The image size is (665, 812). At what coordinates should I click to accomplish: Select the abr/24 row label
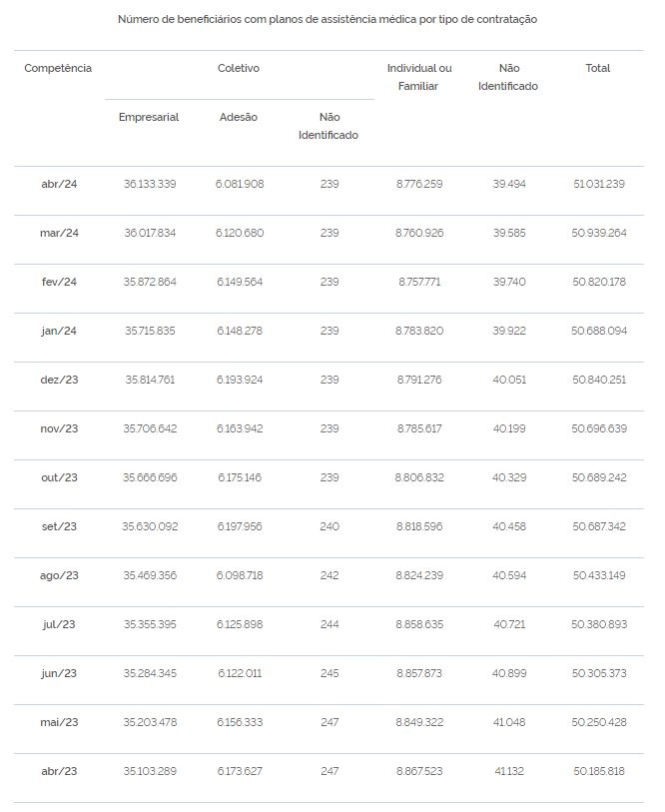click(59, 184)
